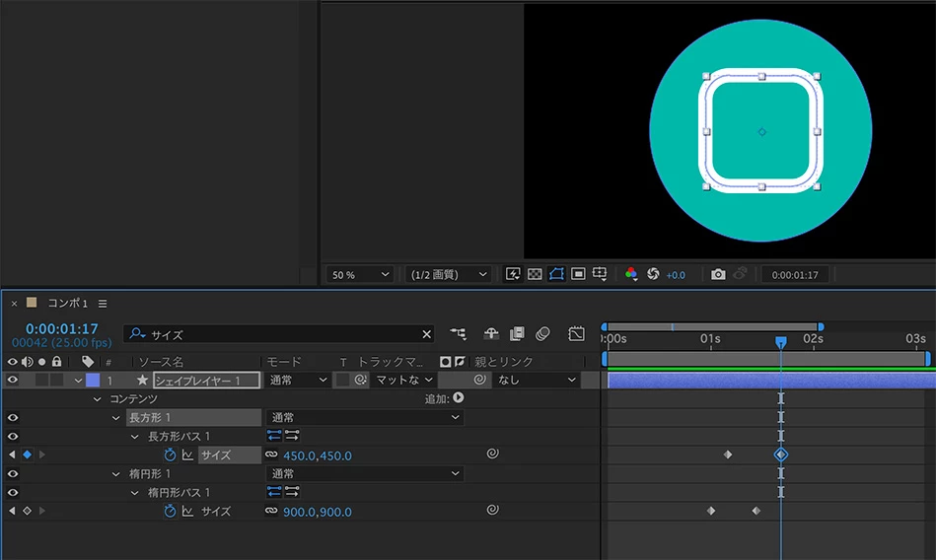Toggle constrain proportions link for 450.0,450.0
Viewport: 936px width, 560px height.
pos(271,455)
